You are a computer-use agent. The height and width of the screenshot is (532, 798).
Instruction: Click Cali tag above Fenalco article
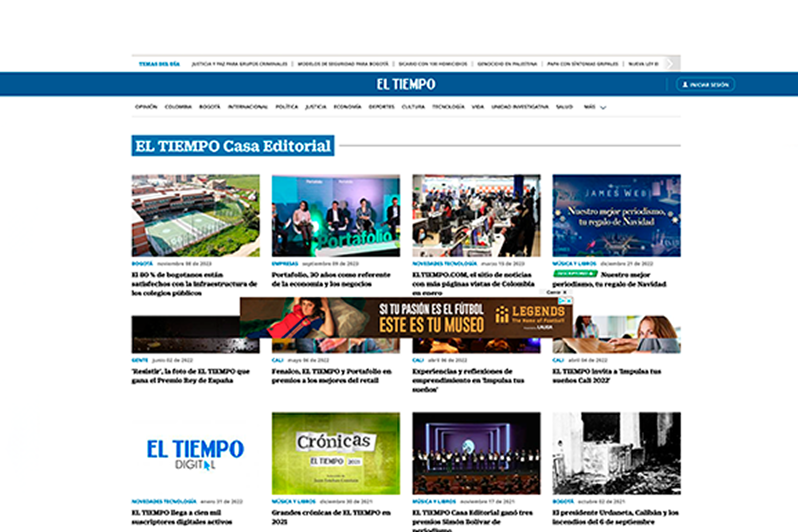tap(278, 360)
